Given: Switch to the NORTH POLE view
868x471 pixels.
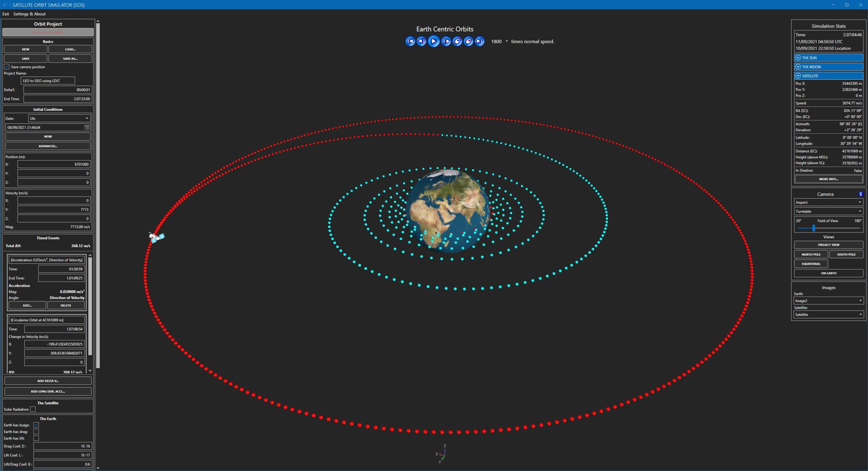Looking at the screenshot, I should [x=811, y=254].
